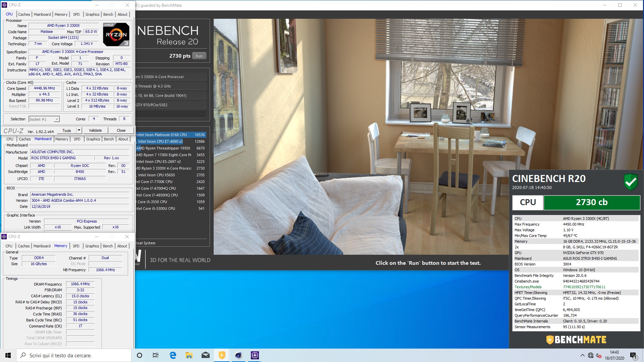Switch to SPD tab in bottom Memory window
This screenshot has width=644, height=362.
click(76, 246)
